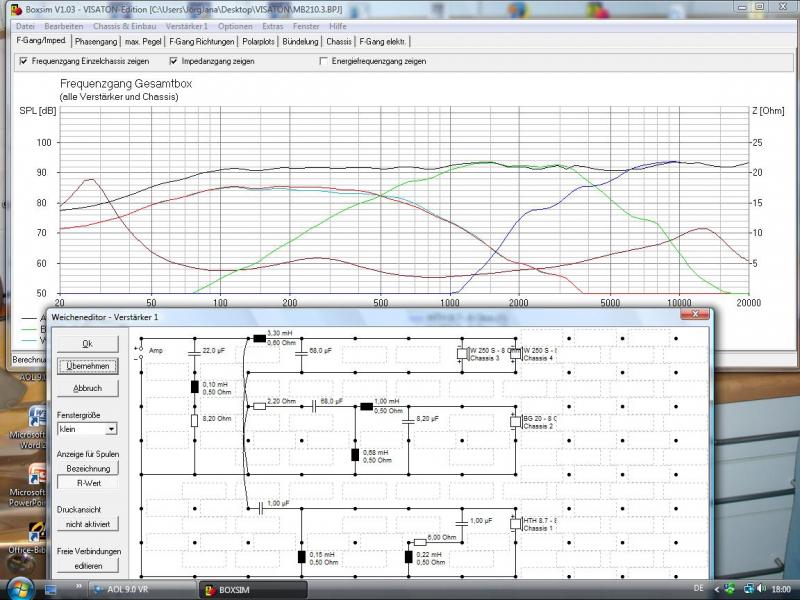Click the Abbruch button
Viewport: 800px width, 600px height.
pyautogui.click(x=88, y=388)
